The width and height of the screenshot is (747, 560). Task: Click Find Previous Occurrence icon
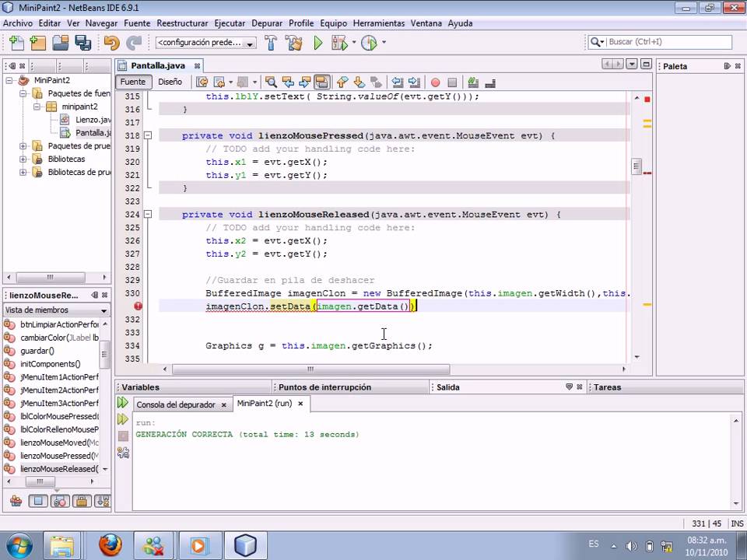point(288,82)
